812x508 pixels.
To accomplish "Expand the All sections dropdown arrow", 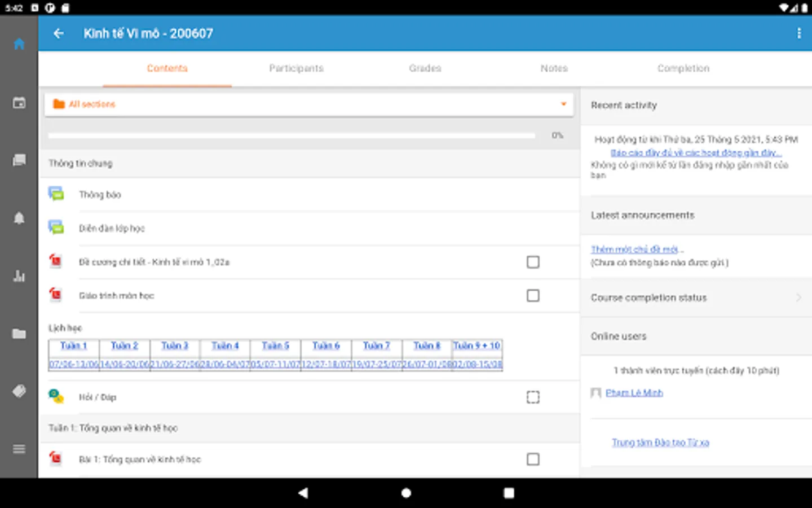I will 563,104.
